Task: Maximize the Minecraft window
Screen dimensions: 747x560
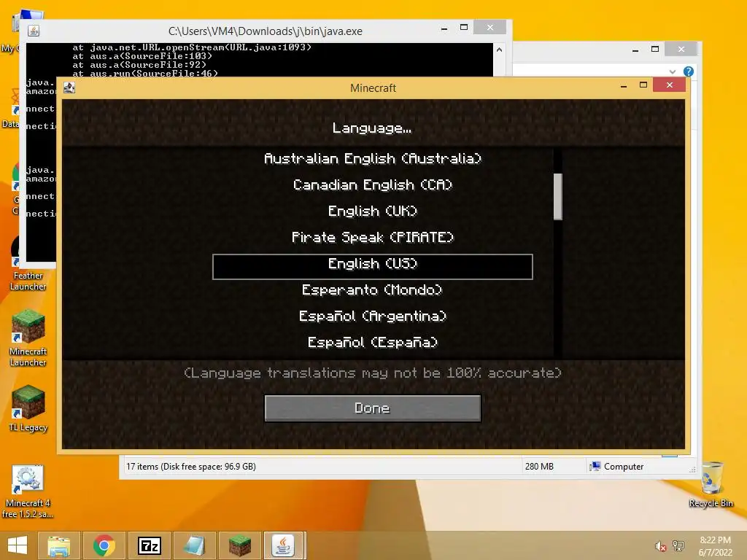Action: tap(643, 85)
